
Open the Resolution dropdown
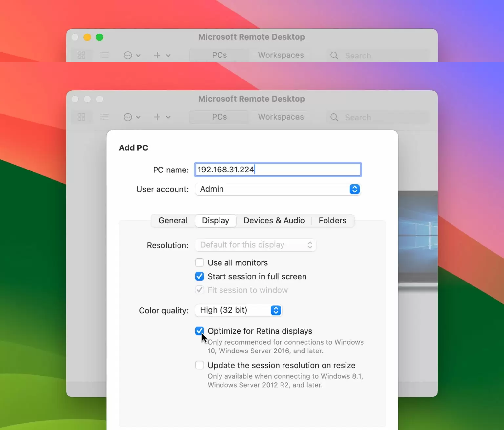[x=256, y=245]
